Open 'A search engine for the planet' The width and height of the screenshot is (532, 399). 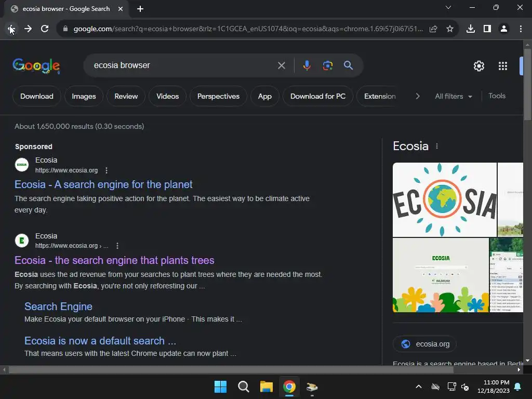[103, 184]
